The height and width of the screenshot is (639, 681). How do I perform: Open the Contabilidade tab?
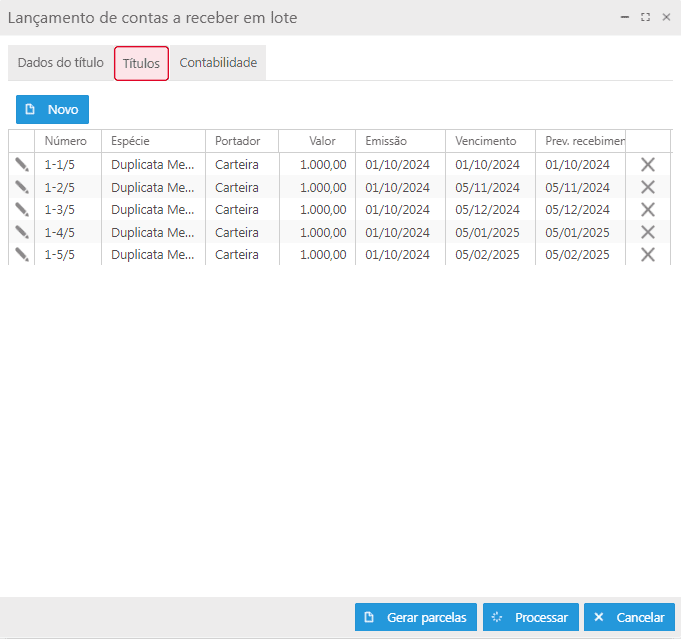click(x=218, y=63)
